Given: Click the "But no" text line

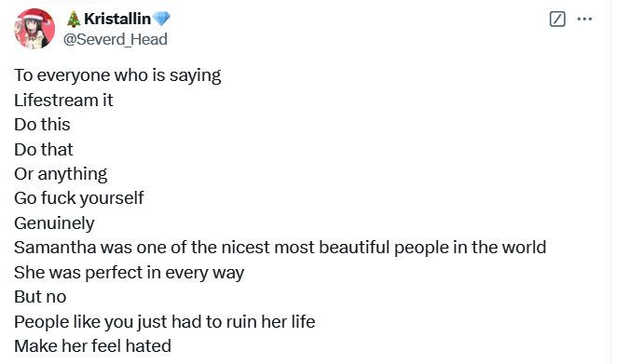Looking at the screenshot, I should [40, 297].
